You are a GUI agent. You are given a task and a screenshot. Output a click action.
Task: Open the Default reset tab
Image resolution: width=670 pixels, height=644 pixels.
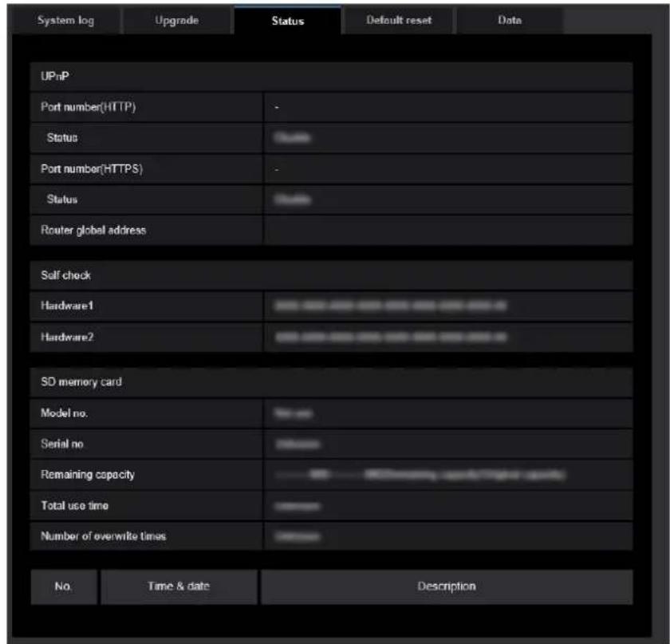point(399,20)
